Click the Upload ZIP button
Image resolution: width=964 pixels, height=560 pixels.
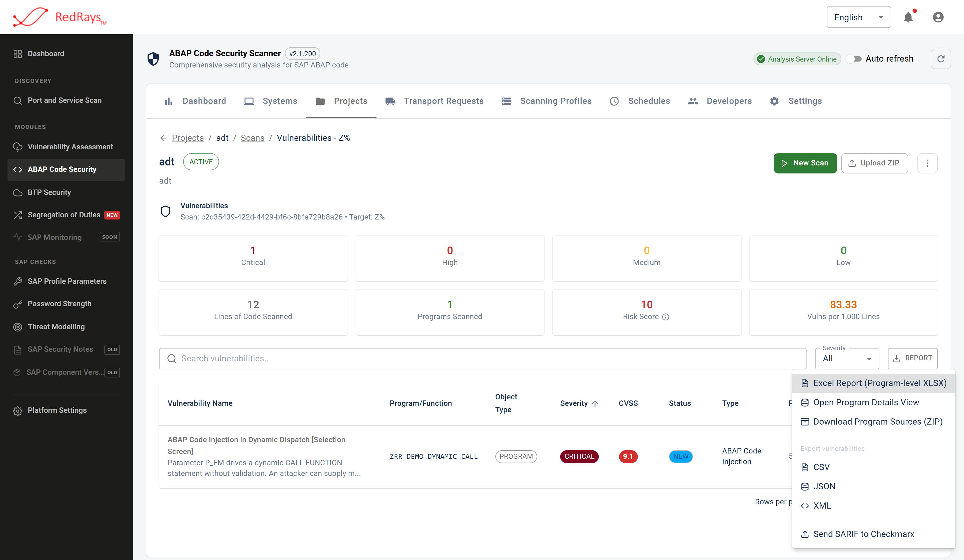pos(874,163)
